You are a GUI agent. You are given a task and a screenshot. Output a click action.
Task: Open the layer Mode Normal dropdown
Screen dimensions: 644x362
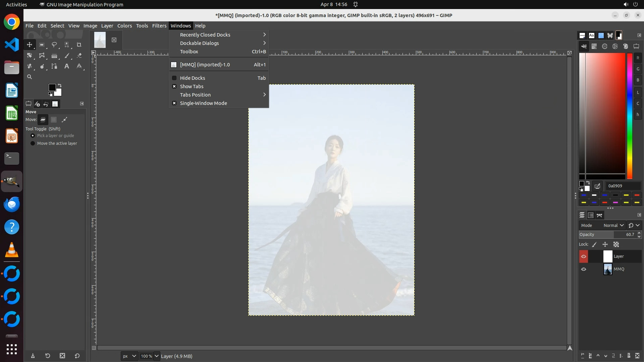pos(613,226)
